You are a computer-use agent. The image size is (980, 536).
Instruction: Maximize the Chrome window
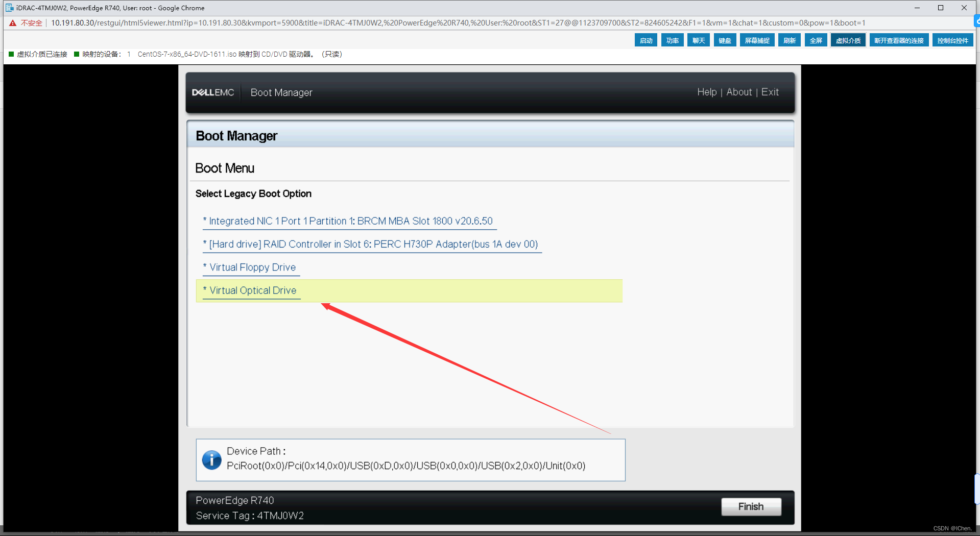941,8
